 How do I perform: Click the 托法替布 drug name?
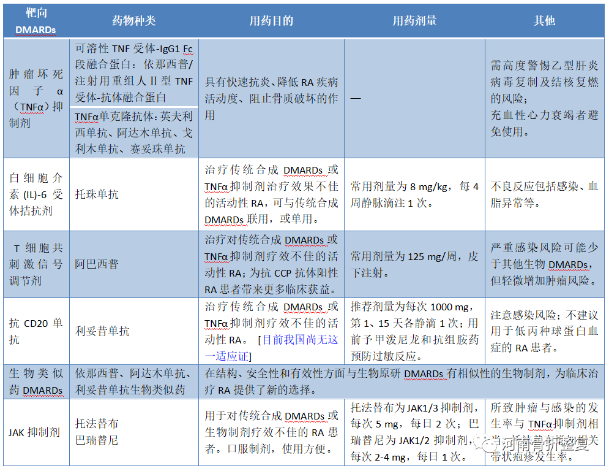97,423
